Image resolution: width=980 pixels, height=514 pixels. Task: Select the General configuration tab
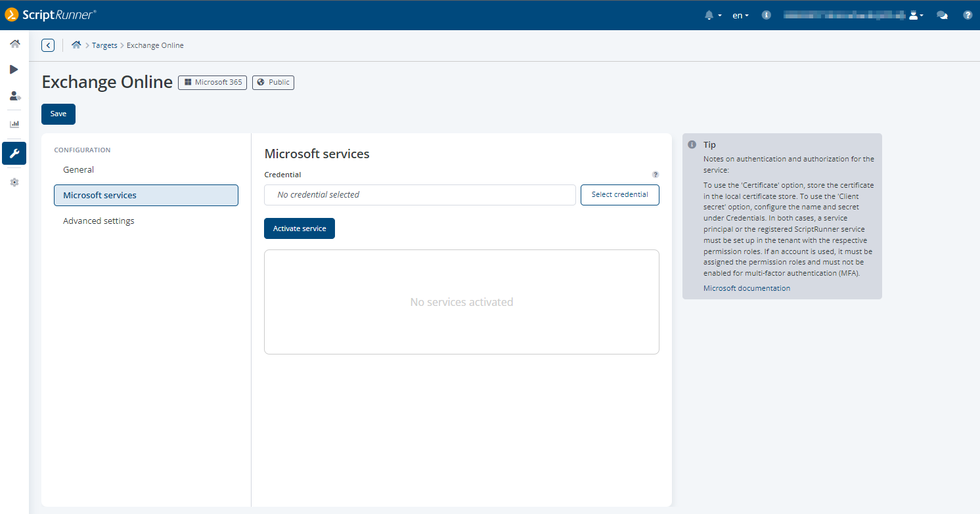click(79, 169)
